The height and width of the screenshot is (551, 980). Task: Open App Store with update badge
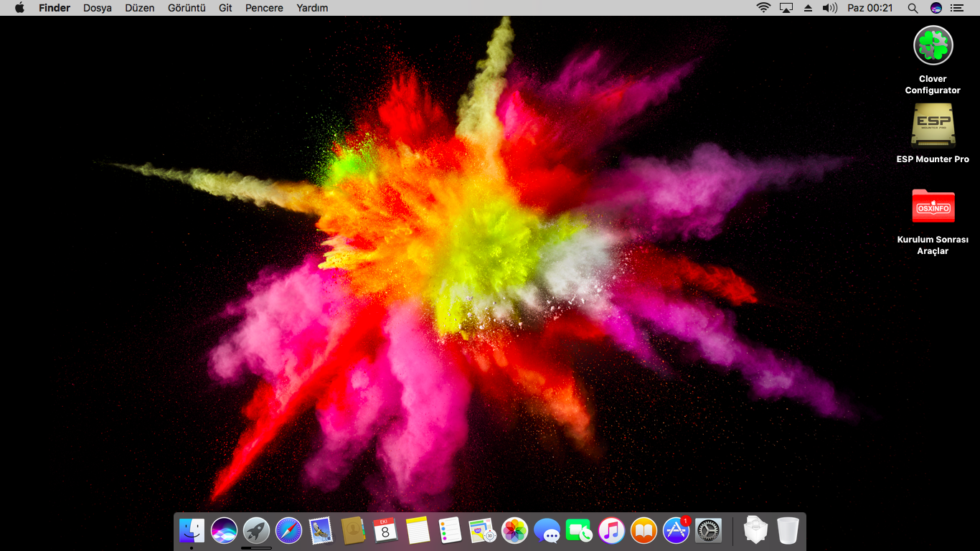tap(676, 531)
